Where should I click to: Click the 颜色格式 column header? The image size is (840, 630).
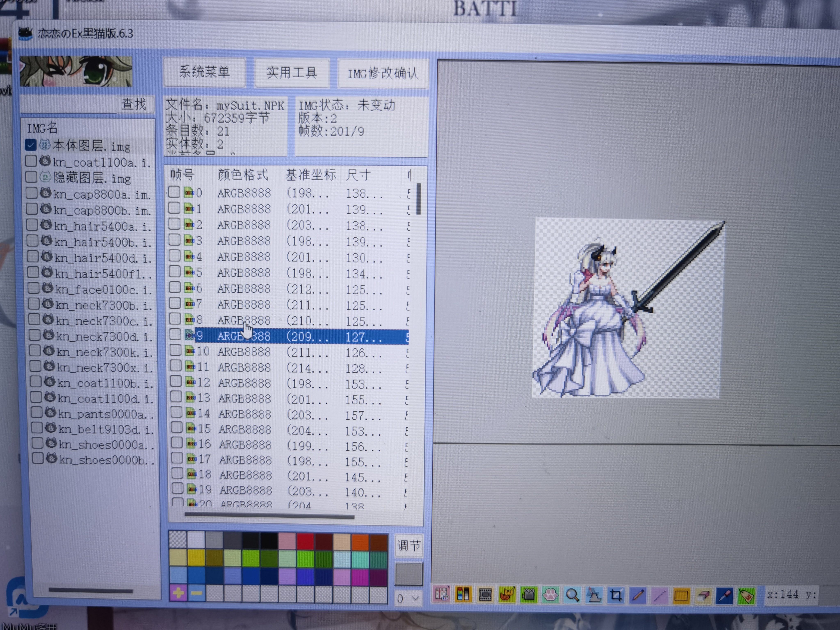click(x=243, y=175)
